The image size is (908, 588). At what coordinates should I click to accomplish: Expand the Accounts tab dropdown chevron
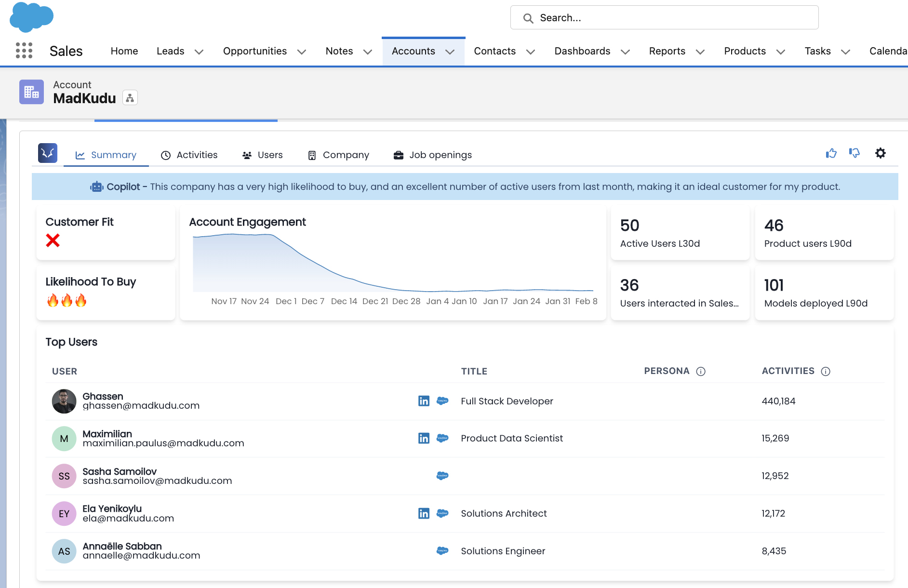click(x=450, y=52)
